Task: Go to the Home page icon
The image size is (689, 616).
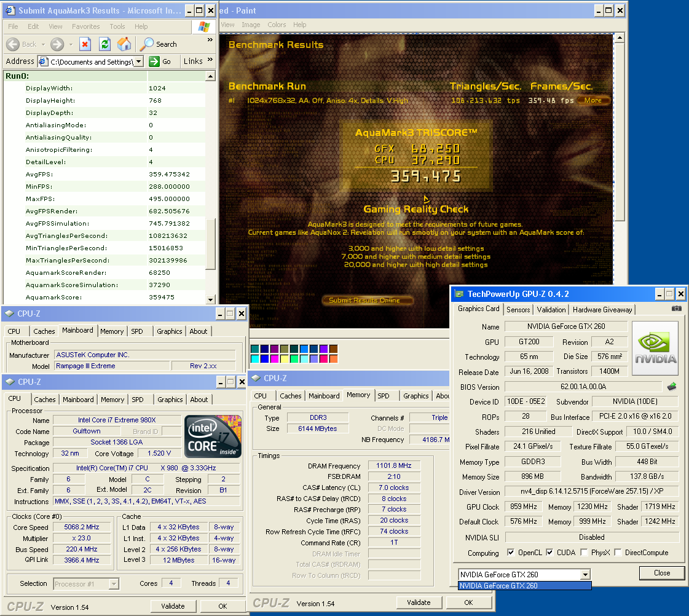Action: (124, 44)
